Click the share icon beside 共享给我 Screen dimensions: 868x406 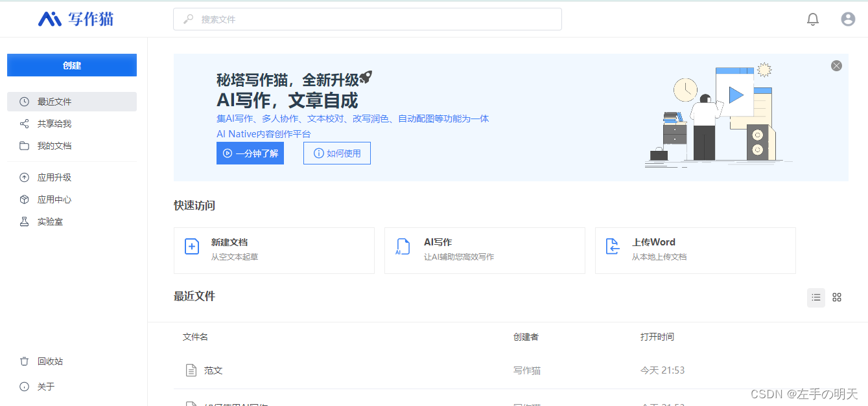click(25, 124)
